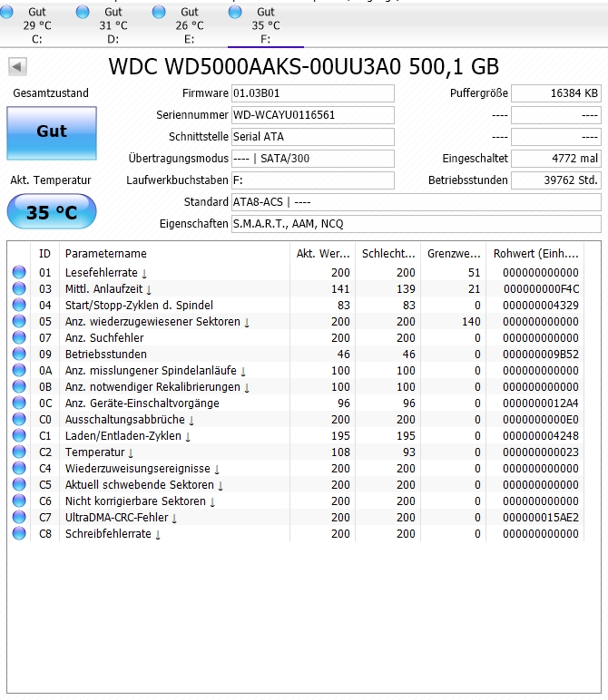
Task: Click the Schlecht... column header
Action: [x=387, y=254]
